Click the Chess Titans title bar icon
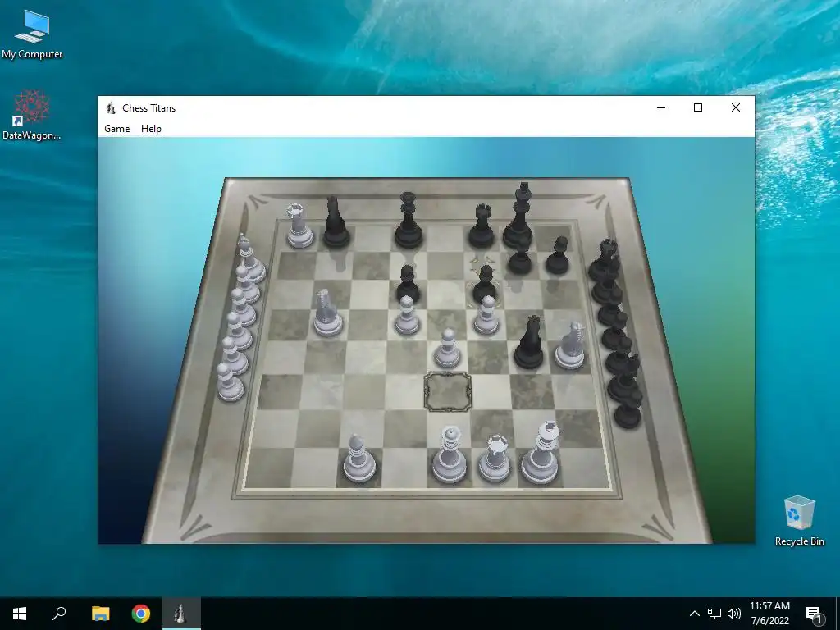The width and height of the screenshot is (840, 630). 111,107
